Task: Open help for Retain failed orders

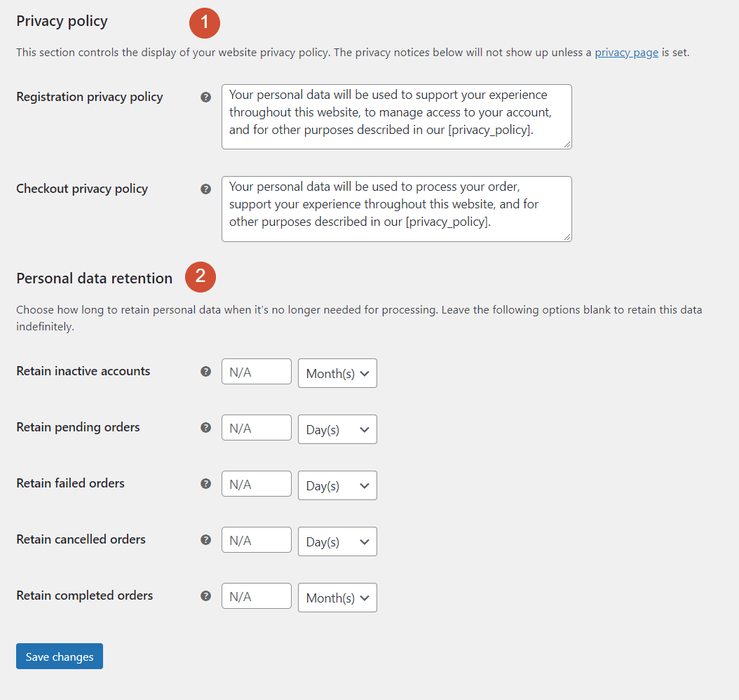Action: click(205, 484)
